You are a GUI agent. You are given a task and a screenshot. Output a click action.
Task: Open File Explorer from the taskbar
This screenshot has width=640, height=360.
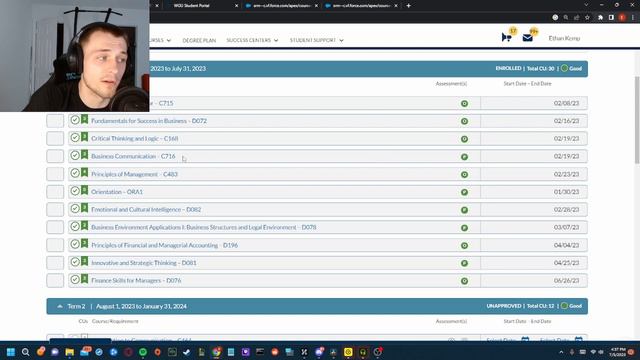click(x=69, y=352)
